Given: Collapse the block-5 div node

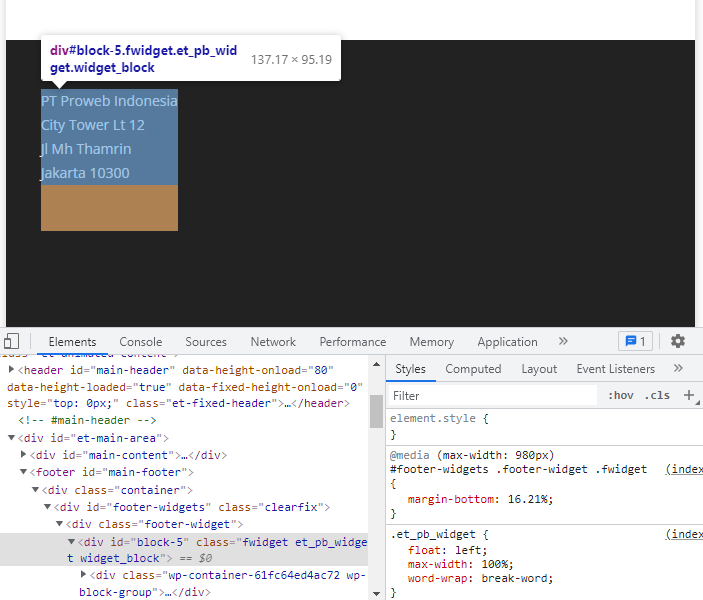Looking at the screenshot, I should (71, 542).
